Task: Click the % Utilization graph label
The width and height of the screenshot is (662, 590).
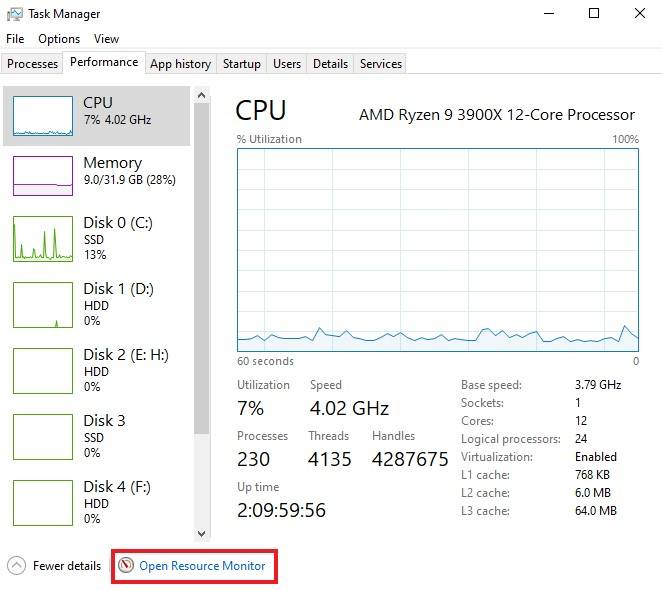Action: click(269, 139)
